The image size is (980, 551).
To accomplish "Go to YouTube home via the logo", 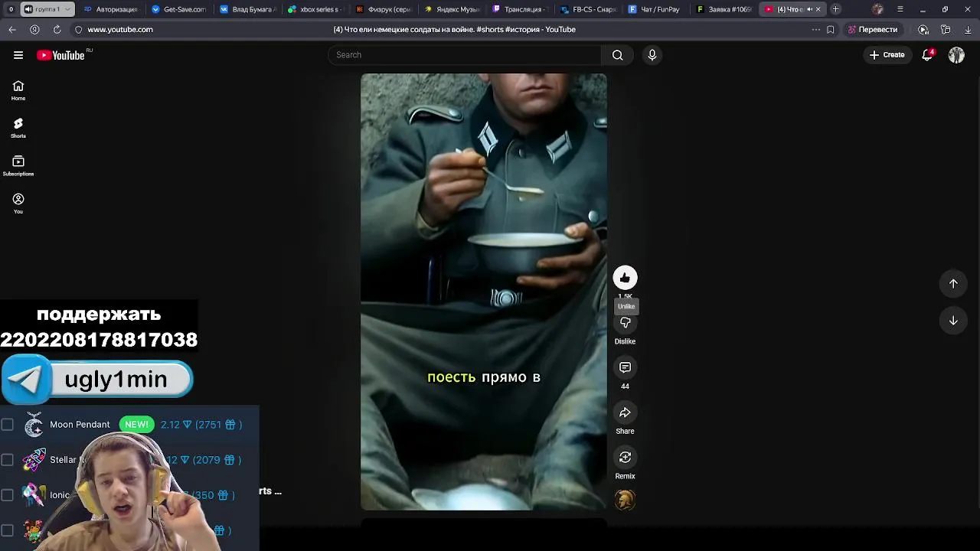I will [x=60, y=55].
